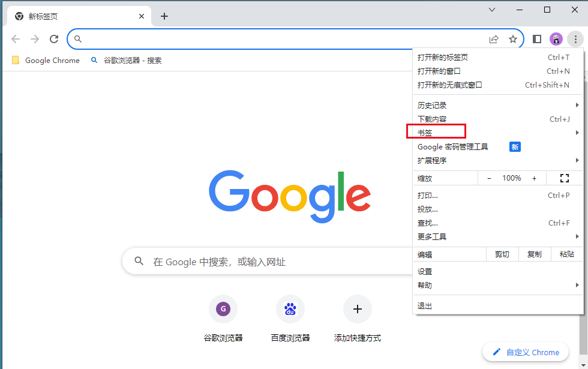The width and height of the screenshot is (588, 369).
Task: Expand the 更多工具 submenu
Action: 498,236
